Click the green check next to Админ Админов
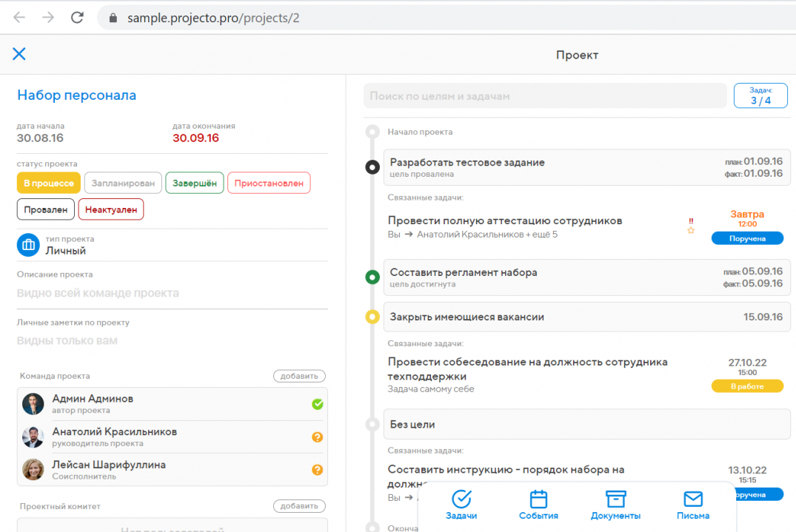 pyautogui.click(x=317, y=404)
